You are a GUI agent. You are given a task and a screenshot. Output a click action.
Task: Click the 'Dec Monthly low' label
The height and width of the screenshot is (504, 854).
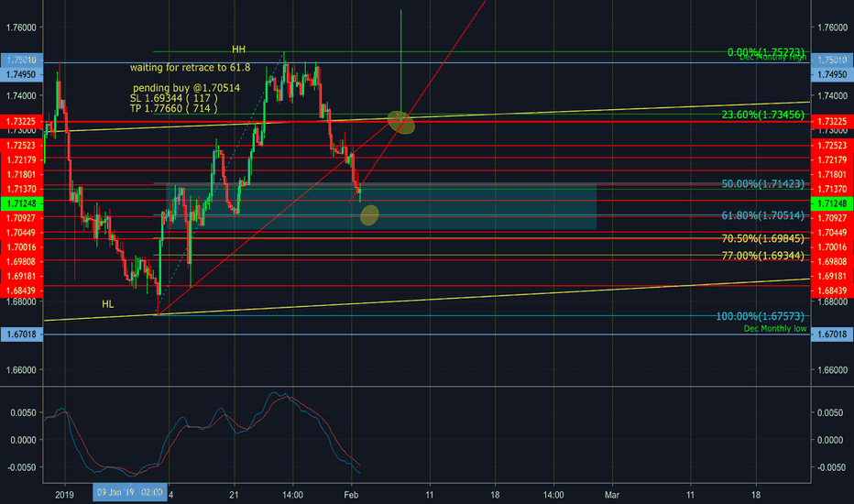coord(775,329)
